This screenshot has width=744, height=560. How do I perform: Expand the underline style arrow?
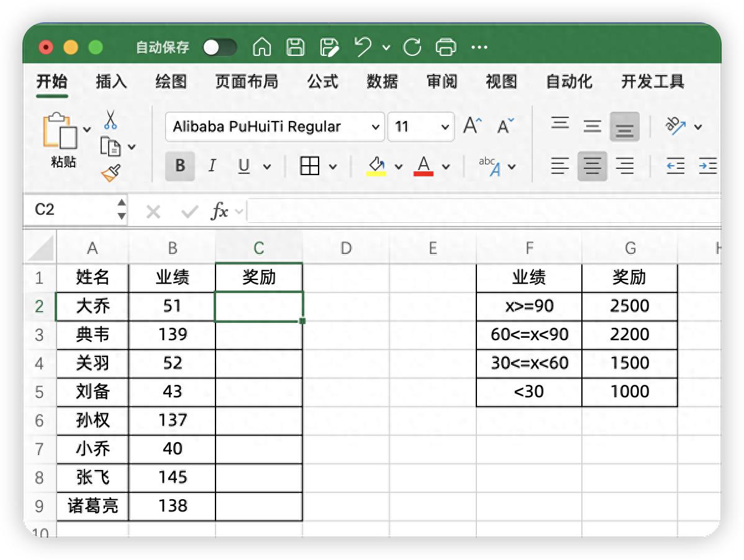click(x=267, y=166)
